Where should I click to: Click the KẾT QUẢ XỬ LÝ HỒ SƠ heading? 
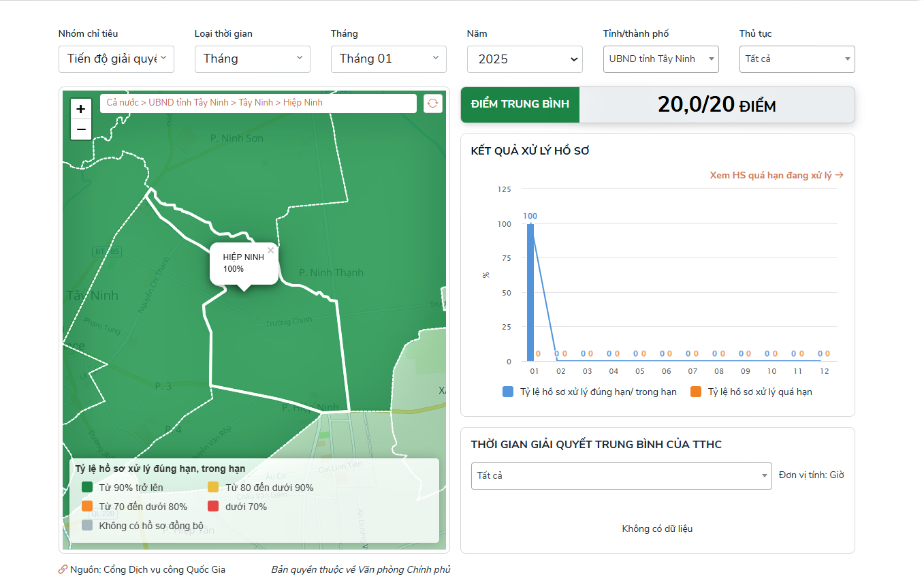click(530, 151)
